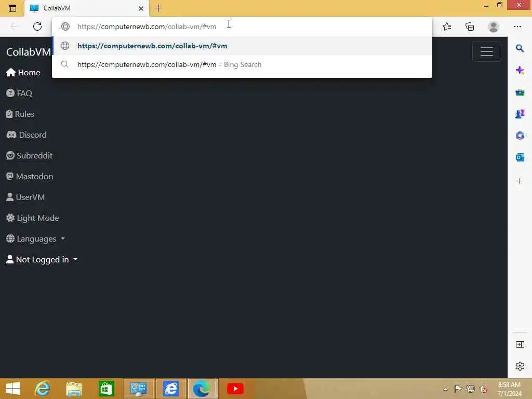Image resolution: width=532 pixels, height=399 pixels.
Task: Click the Edge tab actions menu icon
Action: pos(12,8)
